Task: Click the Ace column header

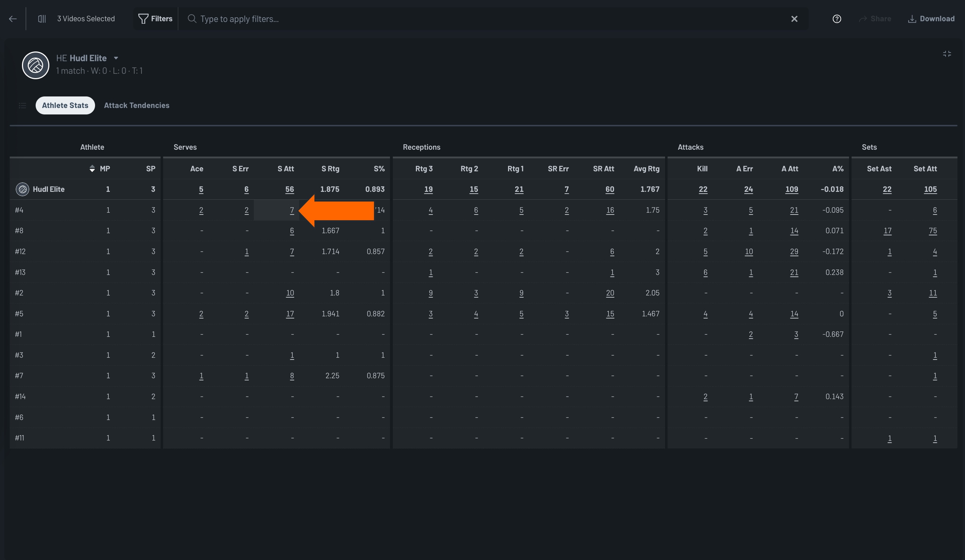Action: pyautogui.click(x=197, y=169)
